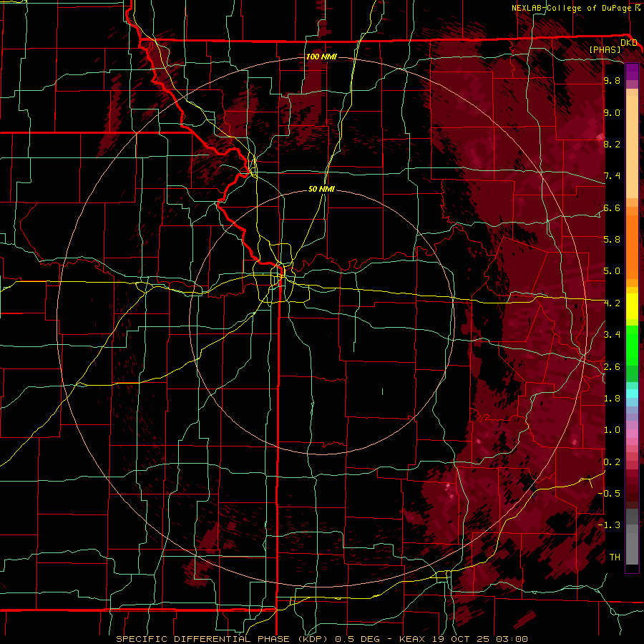Click the 6.6 legend scale value
Viewport: 644px width, 644px height.
pos(612,208)
